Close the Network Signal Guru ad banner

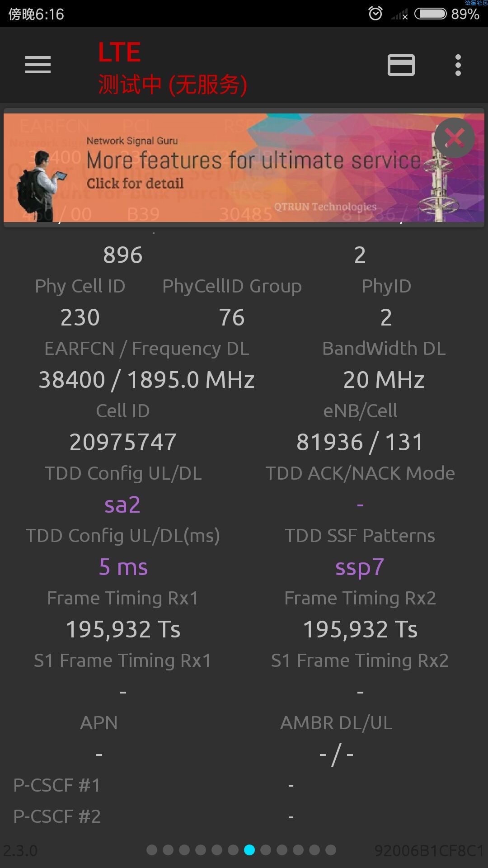tap(455, 138)
